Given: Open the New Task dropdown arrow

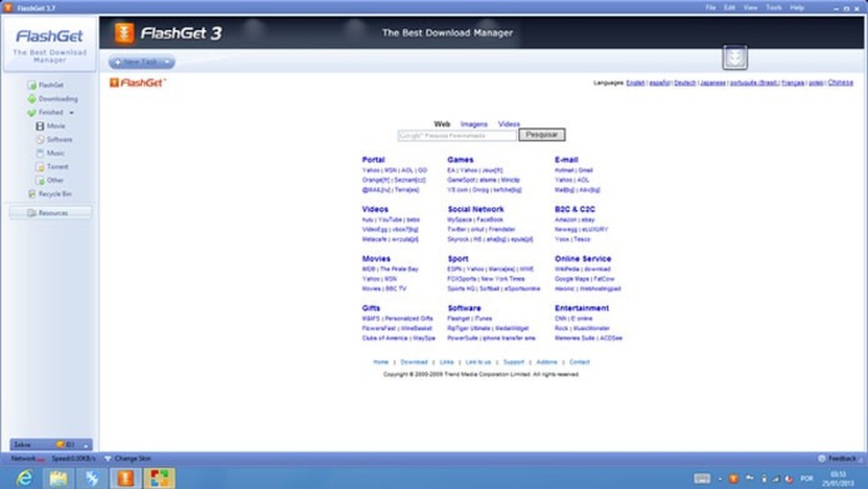Looking at the screenshot, I should pyautogui.click(x=168, y=62).
